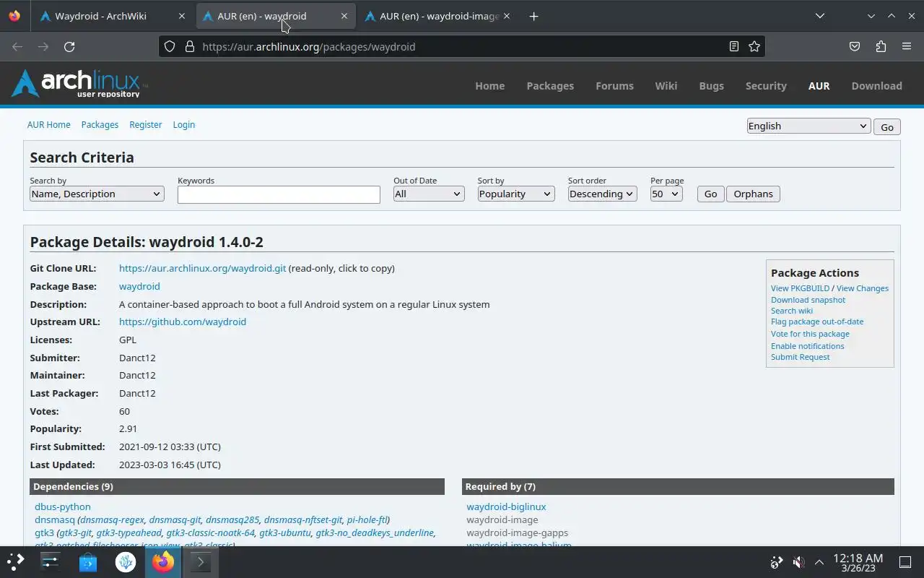This screenshot has width=924, height=578.
Task: Open Wiki in the top navigation
Action: pos(666,85)
